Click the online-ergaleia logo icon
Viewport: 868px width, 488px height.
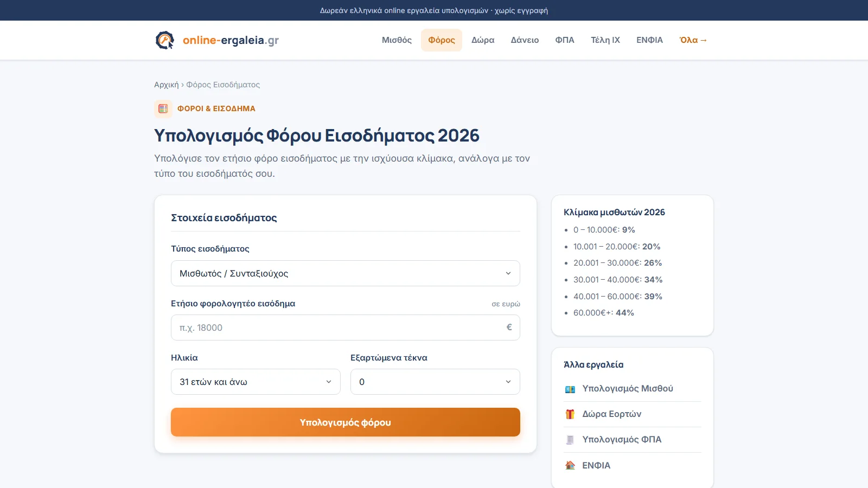tap(165, 40)
